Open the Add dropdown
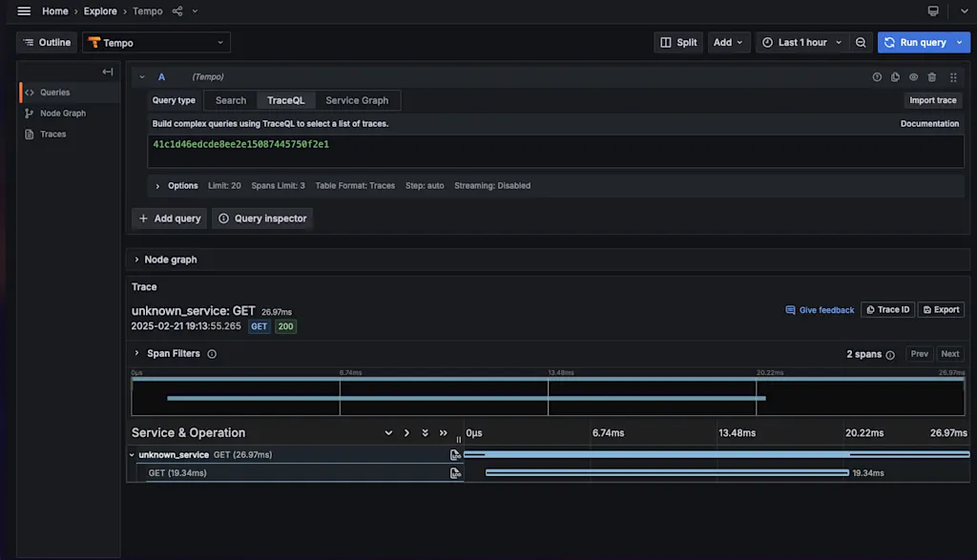Image resolution: width=977 pixels, height=560 pixels. tap(728, 42)
